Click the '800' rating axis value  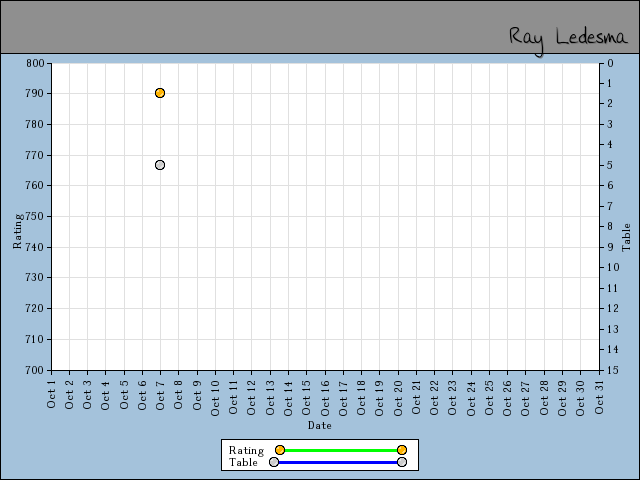(35, 63)
